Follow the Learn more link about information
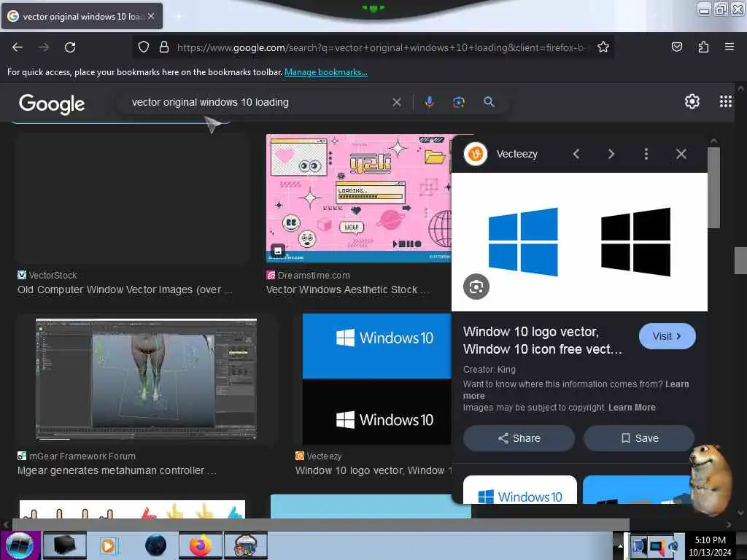Viewport: 747px width, 560px height. [576, 389]
